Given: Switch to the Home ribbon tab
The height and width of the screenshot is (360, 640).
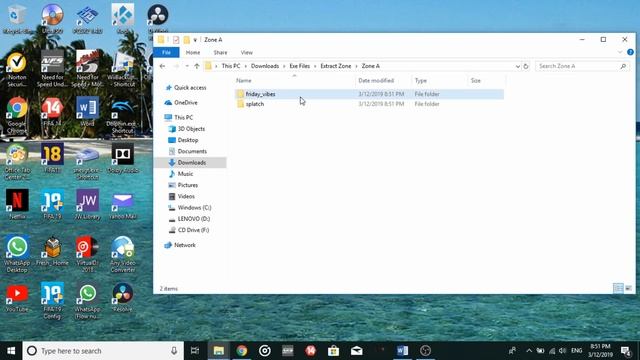Looking at the screenshot, I should click(x=193, y=52).
